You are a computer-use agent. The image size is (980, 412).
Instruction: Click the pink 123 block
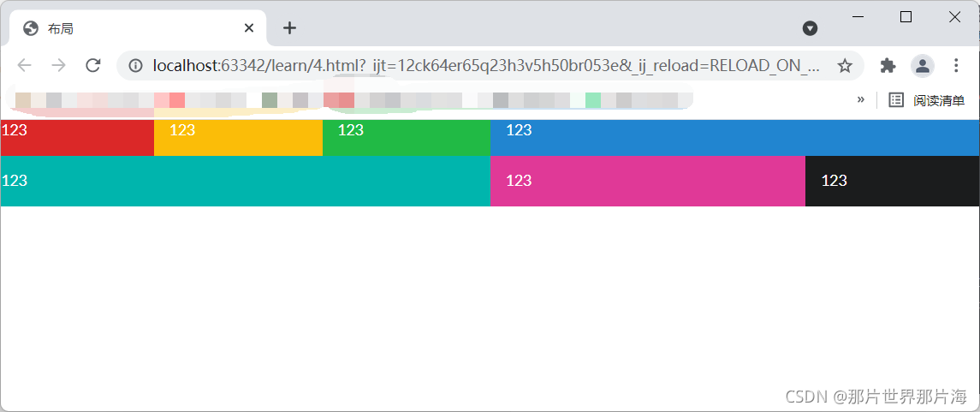click(x=648, y=181)
